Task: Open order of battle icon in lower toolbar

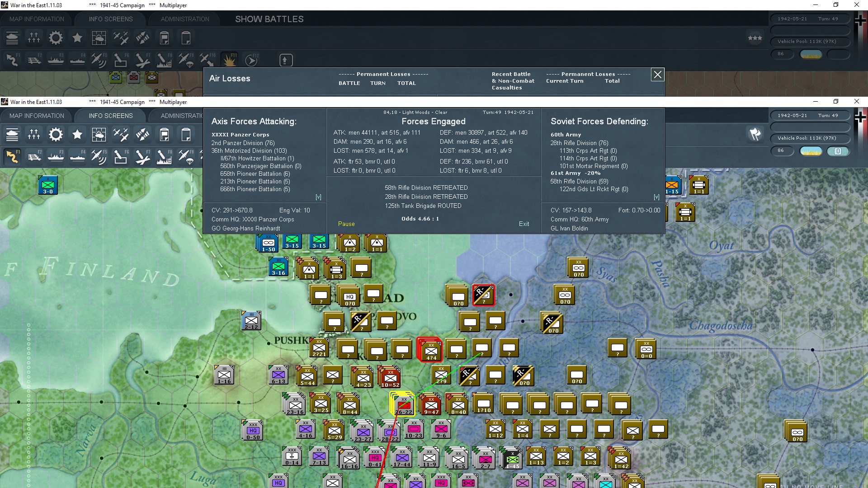Action: tap(12, 135)
